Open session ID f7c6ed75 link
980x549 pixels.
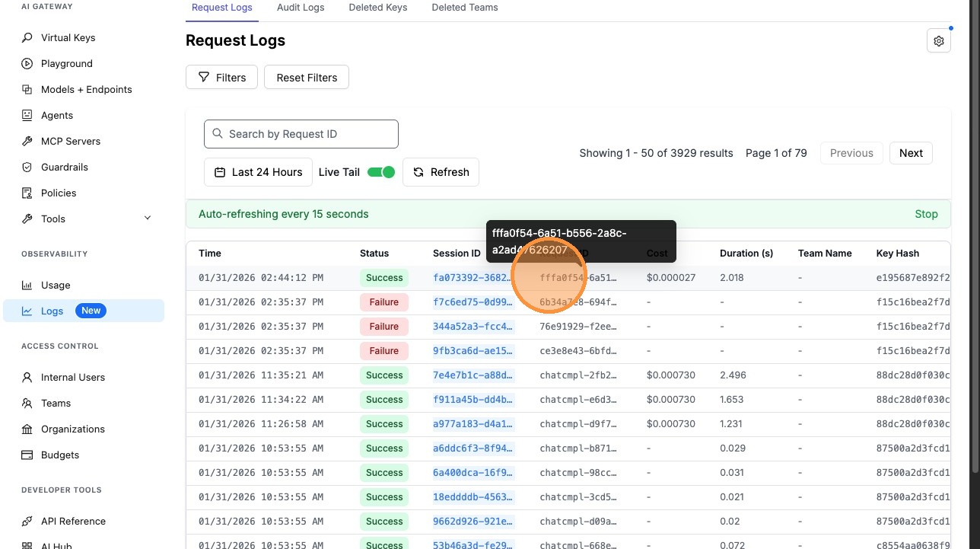(473, 302)
